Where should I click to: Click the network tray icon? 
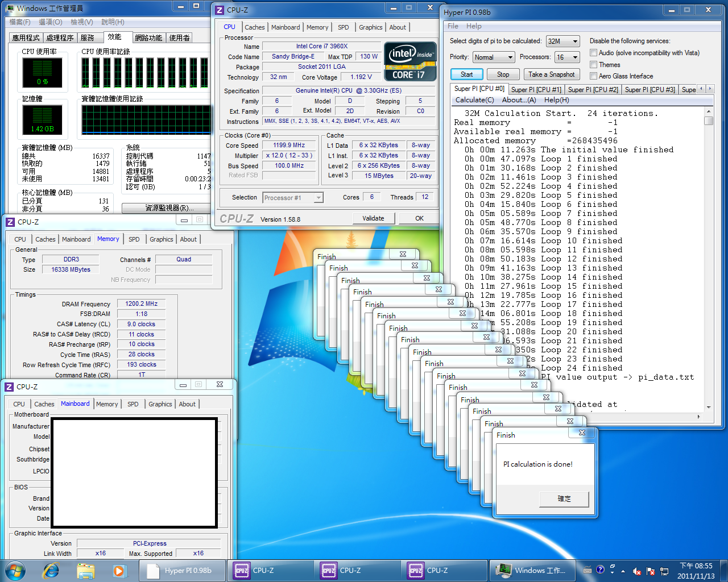click(664, 571)
